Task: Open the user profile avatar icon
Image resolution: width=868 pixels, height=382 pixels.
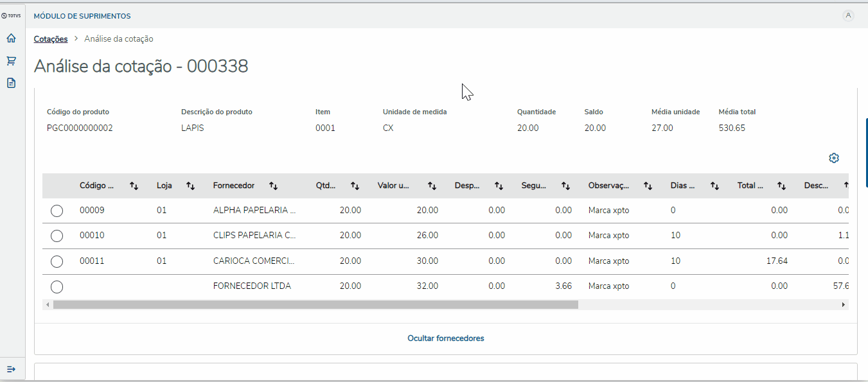Action: point(848,15)
